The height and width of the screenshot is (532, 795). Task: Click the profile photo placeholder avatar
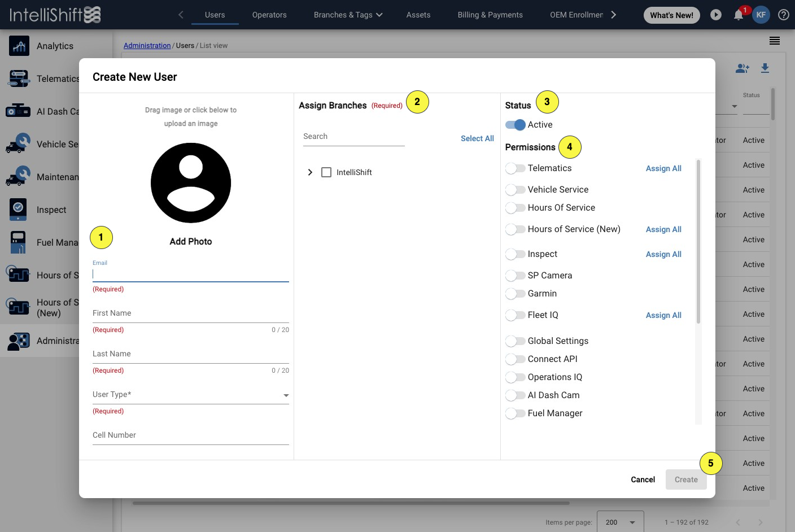pyautogui.click(x=191, y=183)
